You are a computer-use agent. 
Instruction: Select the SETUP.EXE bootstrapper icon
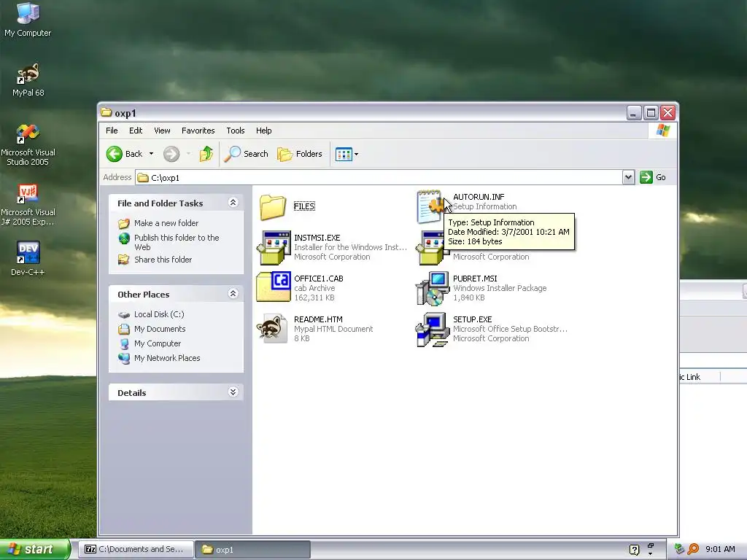click(x=432, y=330)
